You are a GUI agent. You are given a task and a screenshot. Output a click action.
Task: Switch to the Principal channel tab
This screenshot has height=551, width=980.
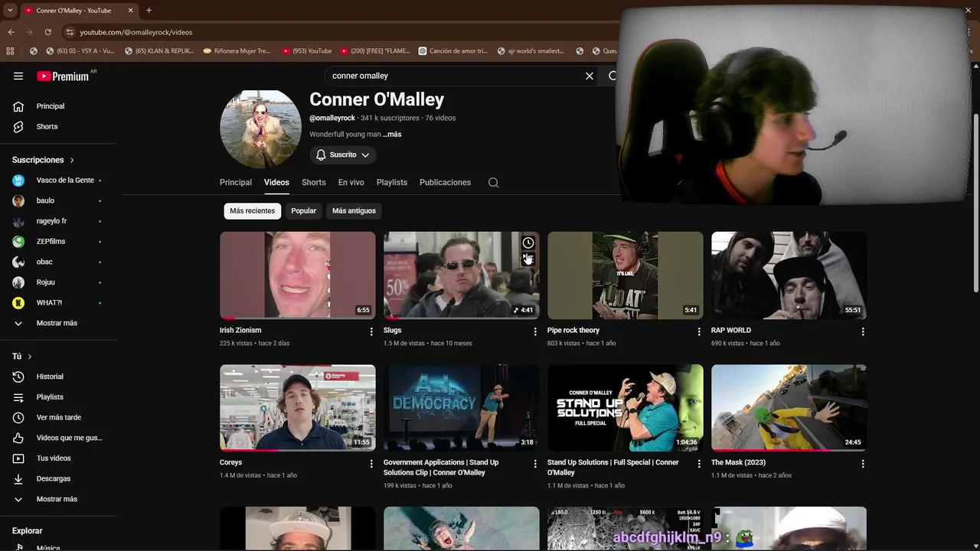236,182
